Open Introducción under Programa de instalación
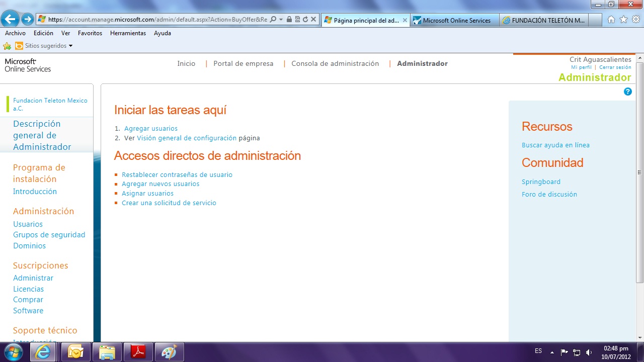The width and height of the screenshot is (644, 362). 35,192
